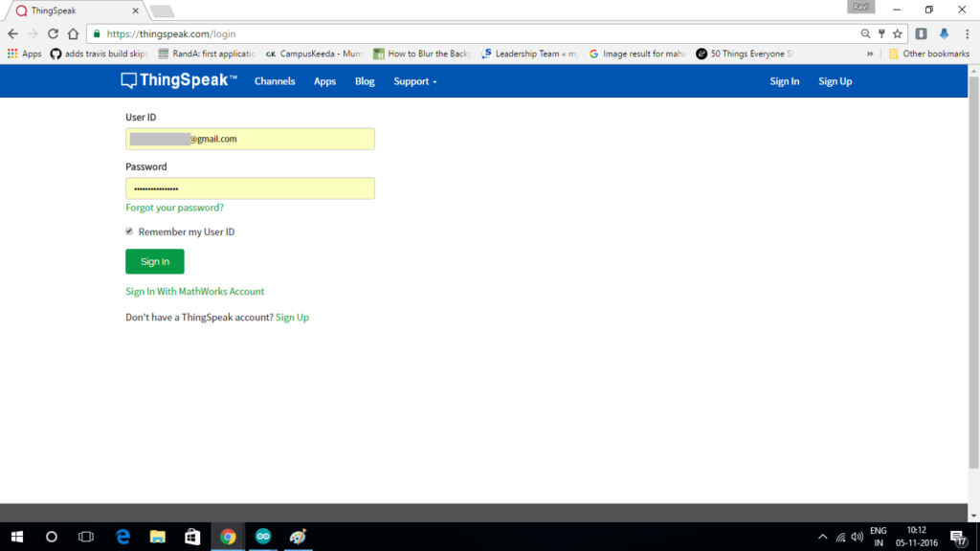Image resolution: width=980 pixels, height=551 pixels.
Task: Click the dark extension icon beside the star
Action: 922,33
